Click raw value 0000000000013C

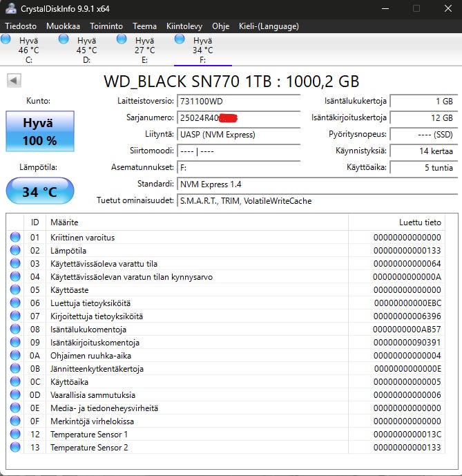pos(407,435)
